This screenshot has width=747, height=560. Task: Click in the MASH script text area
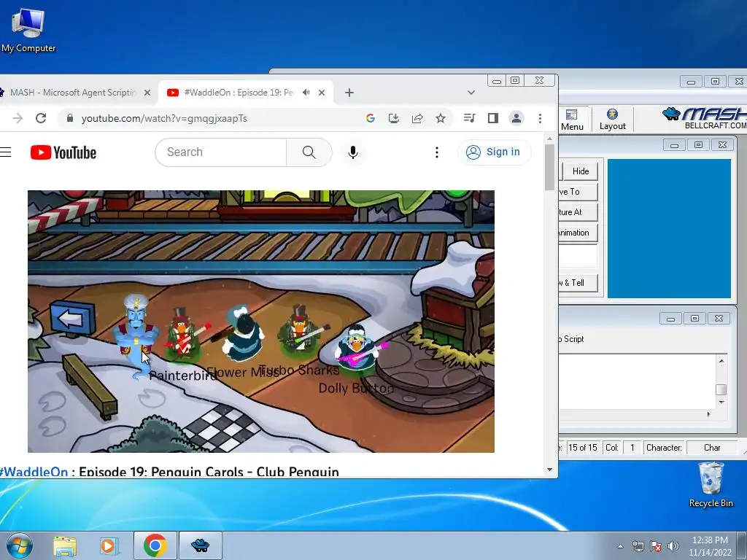pyautogui.click(x=638, y=381)
